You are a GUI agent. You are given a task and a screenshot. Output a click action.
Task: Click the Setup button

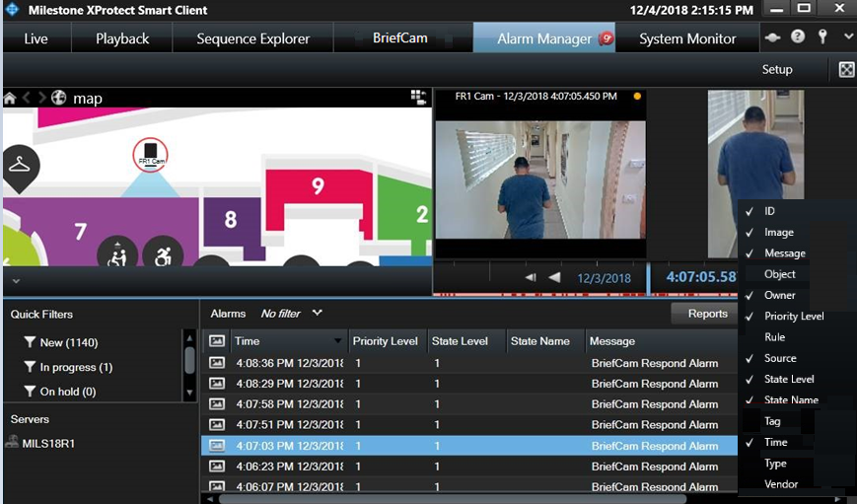pos(777,69)
